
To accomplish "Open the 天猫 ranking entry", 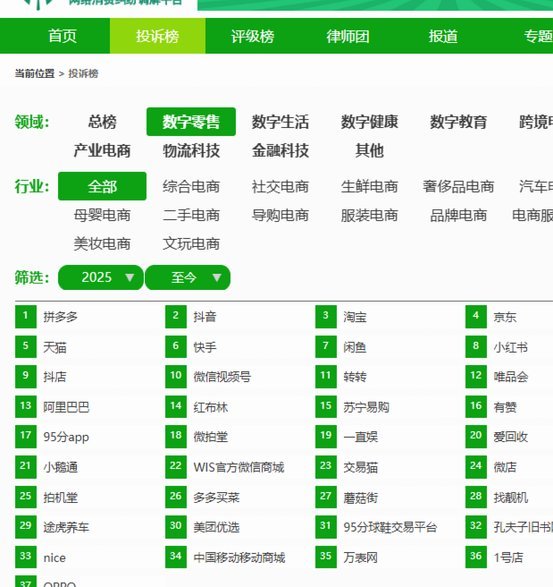I will pyautogui.click(x=55, y=347).
